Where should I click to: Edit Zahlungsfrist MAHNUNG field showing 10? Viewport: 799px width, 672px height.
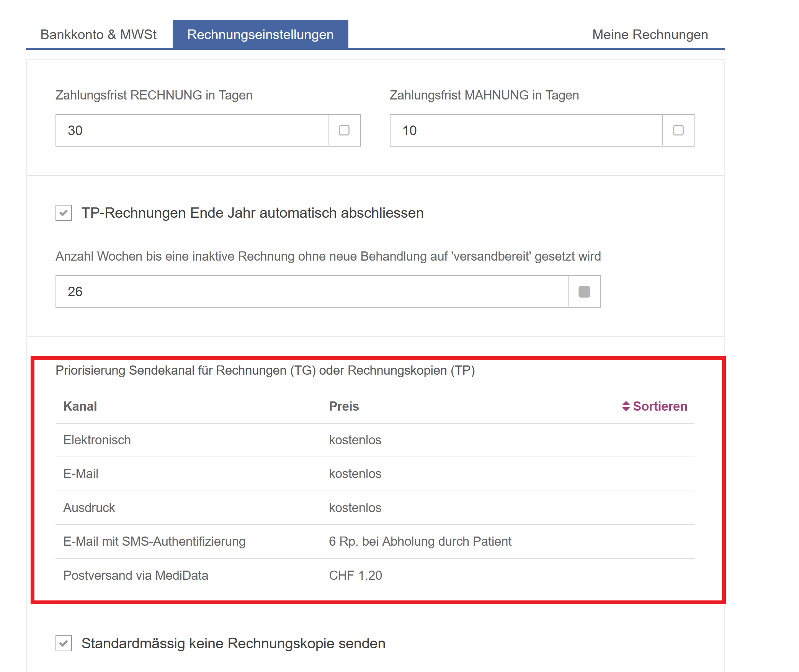[x=526, y=130]
